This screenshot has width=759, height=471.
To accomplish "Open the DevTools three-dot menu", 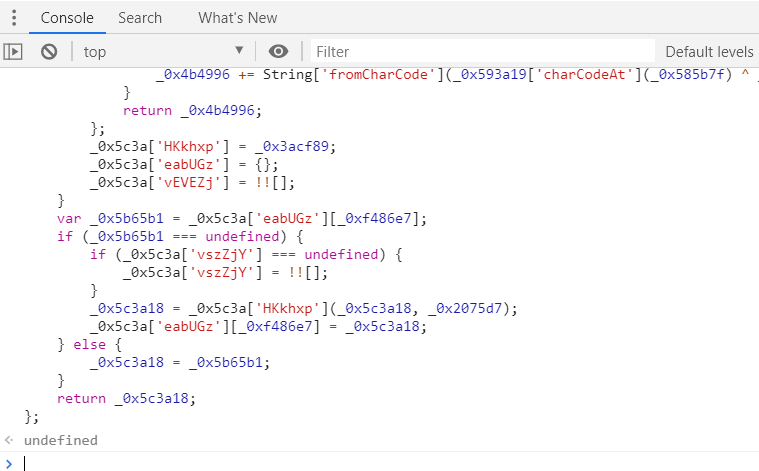I will click(x=14, y=17).
